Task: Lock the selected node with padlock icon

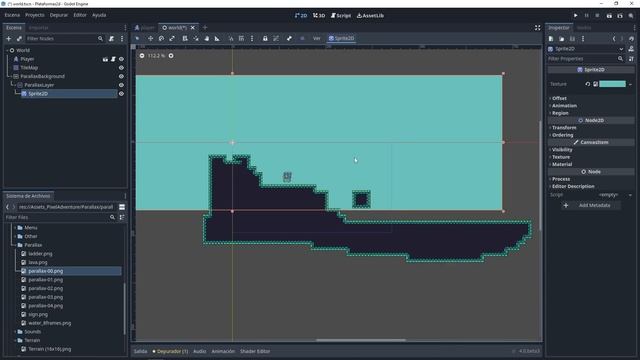Action: pyautogui.click(x=265, y=38)
